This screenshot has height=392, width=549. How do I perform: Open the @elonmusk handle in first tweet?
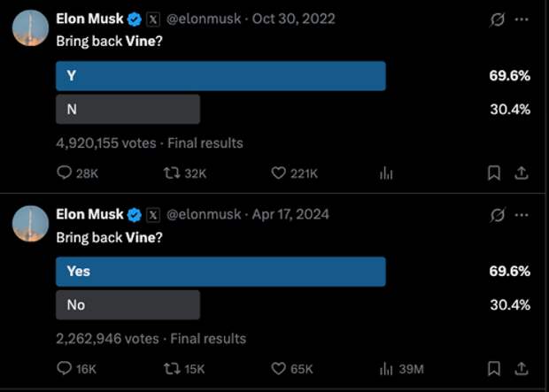(x=204, y=19)
